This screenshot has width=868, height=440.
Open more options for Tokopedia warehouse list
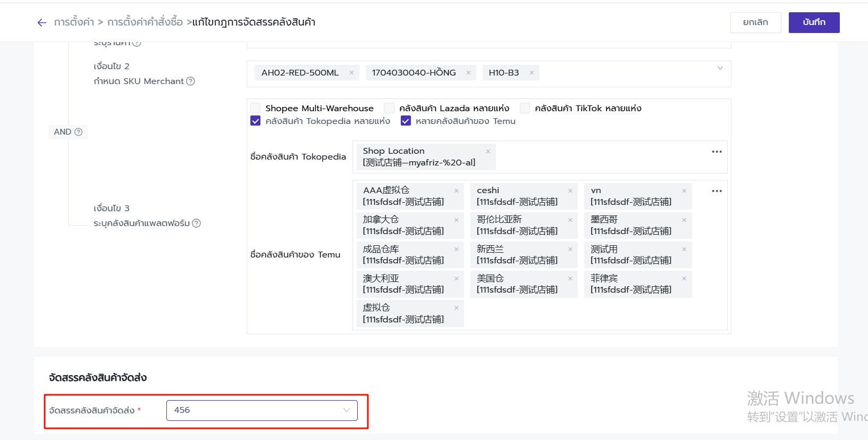coord(717,152)
